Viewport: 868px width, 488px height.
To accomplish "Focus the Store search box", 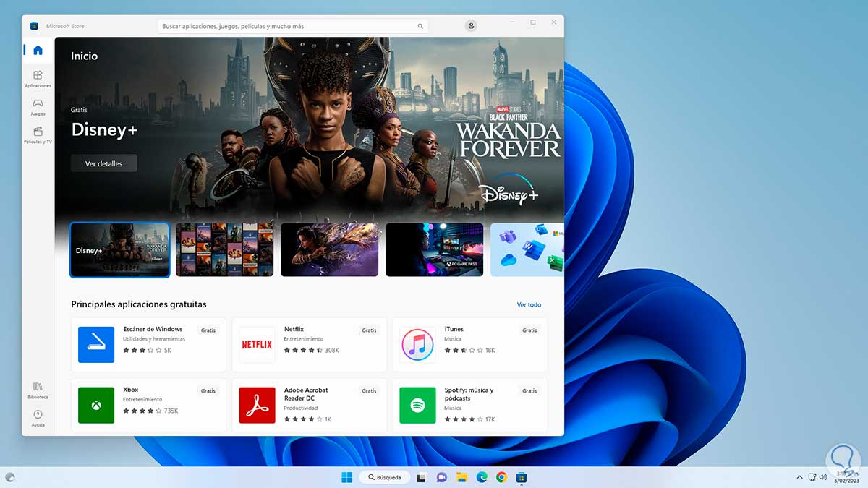I will (293, 26).
